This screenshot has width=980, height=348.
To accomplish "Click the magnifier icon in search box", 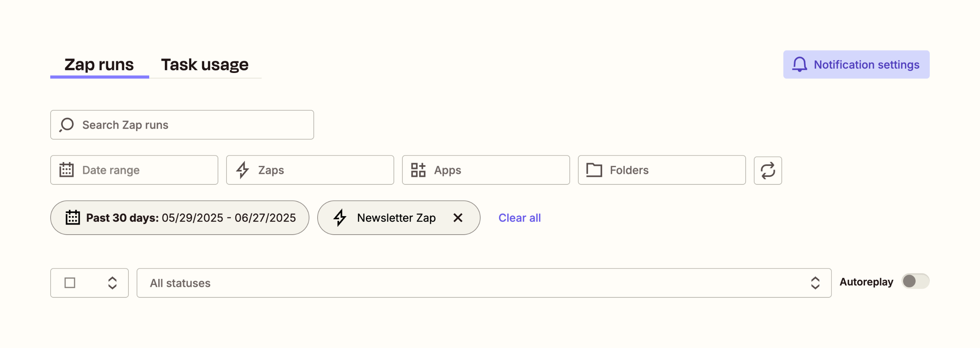I will 67,125.
